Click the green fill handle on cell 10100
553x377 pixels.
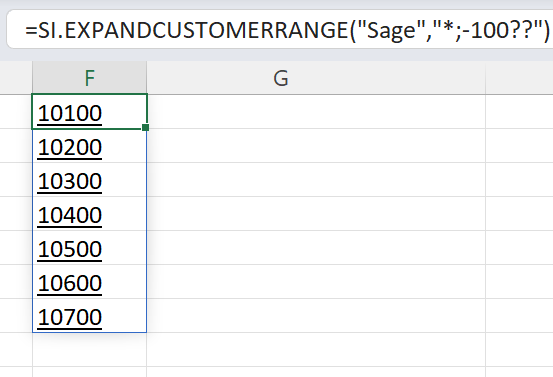(x=145, y=127)
